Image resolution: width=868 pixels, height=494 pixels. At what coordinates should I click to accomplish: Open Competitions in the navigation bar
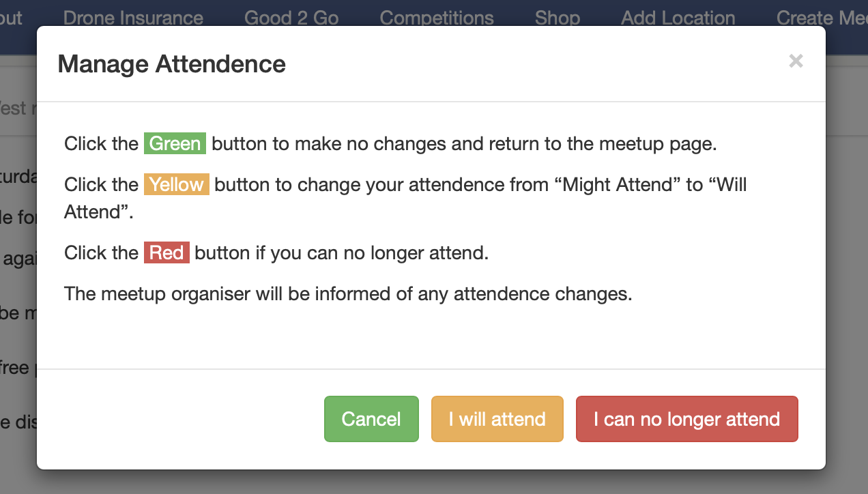(437, 18)
